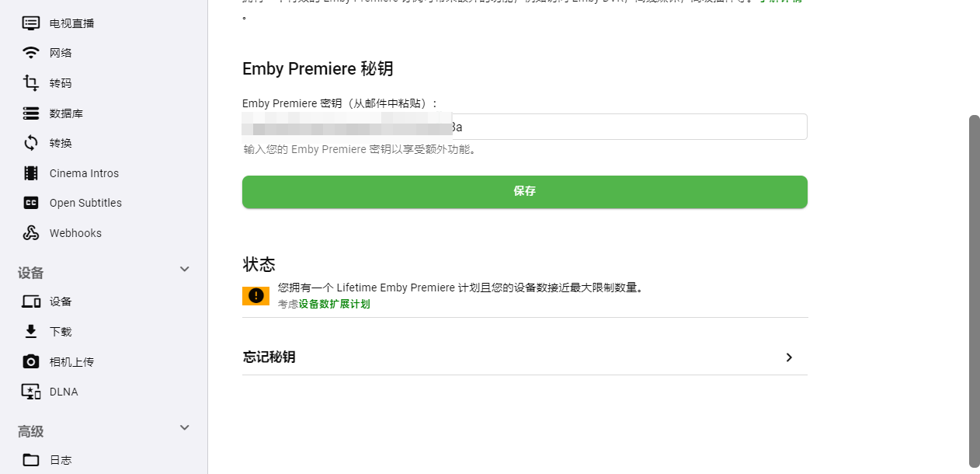Click the 日志 label text

61,460
